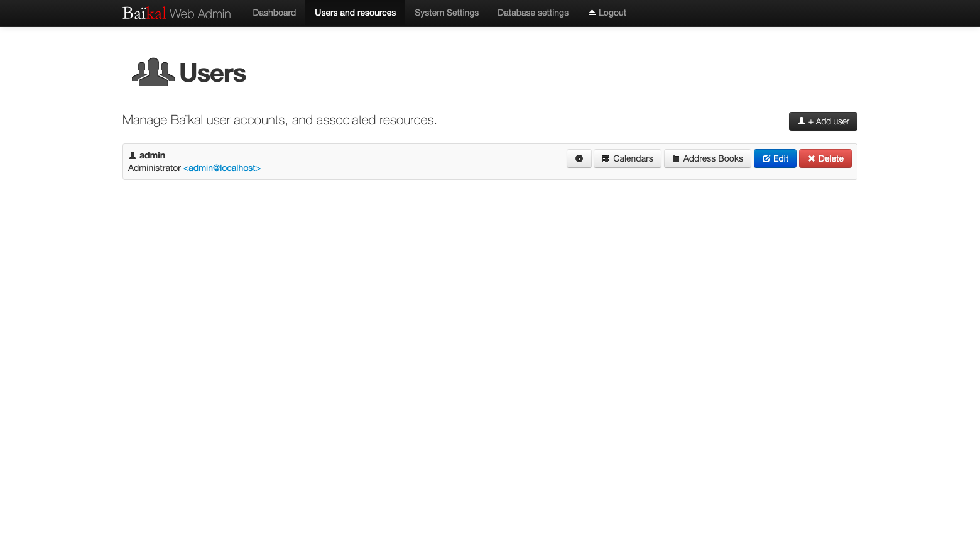This screenshot has width=980, height=552.
Task: Open System Settings from the navbar
Action: (447, 13)
